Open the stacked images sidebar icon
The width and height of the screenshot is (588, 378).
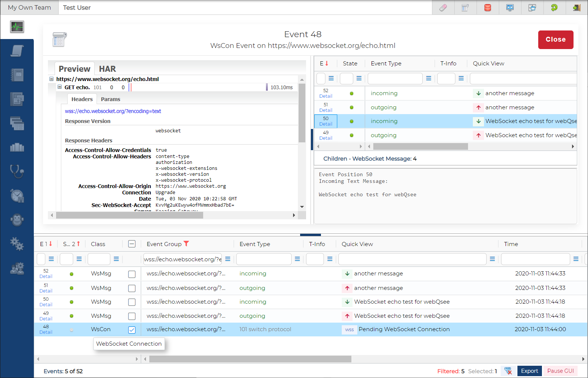17,99
